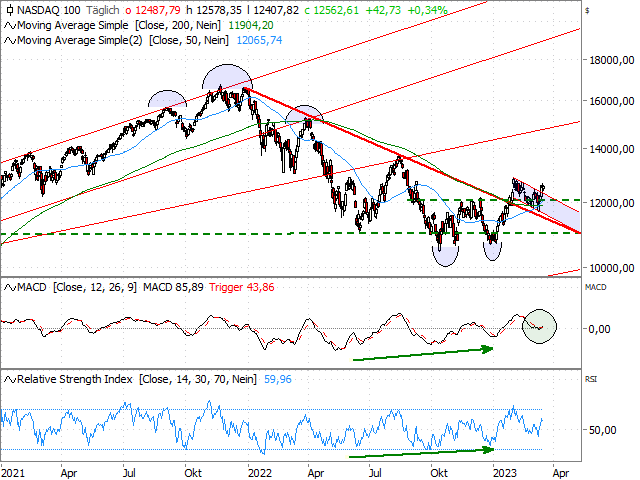This screenshot has width=640, height=480.
Task: Click the MACD parameters [Close, 12, 26, 9]
Action: click(x=95, y=287)
